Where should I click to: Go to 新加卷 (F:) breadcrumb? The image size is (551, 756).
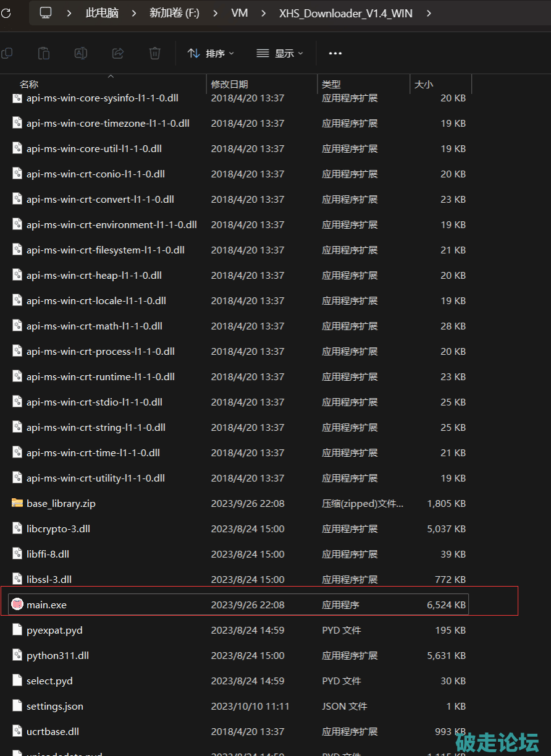pos(174,13)
